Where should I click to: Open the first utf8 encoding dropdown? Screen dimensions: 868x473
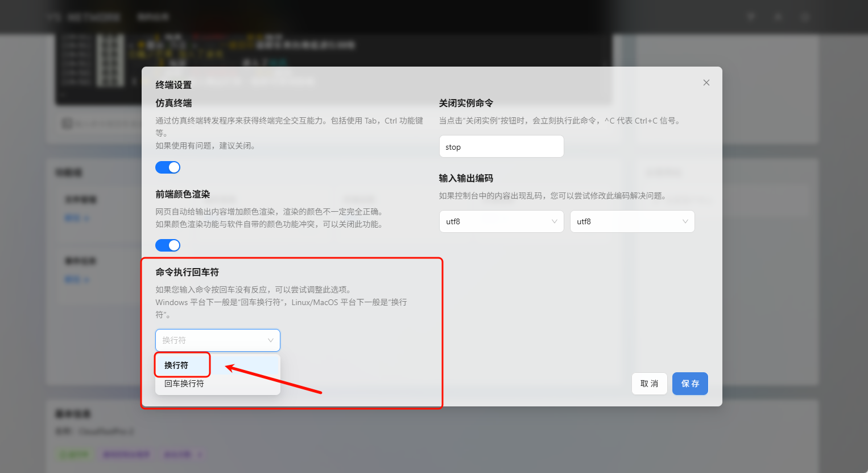[x=495, y=221]
